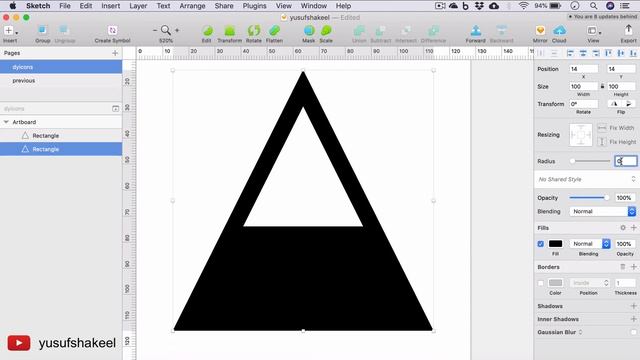The width and height of the screenshot is (640, 360).
Task: Collapse the pages list toggle icon
Action: pos(116,109)
